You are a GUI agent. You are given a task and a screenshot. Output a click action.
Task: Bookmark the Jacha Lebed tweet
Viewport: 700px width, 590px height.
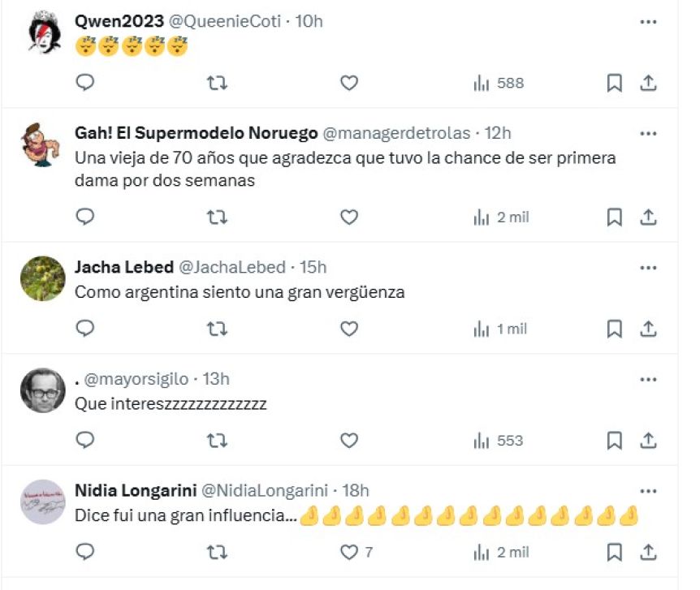click(615, 329)
